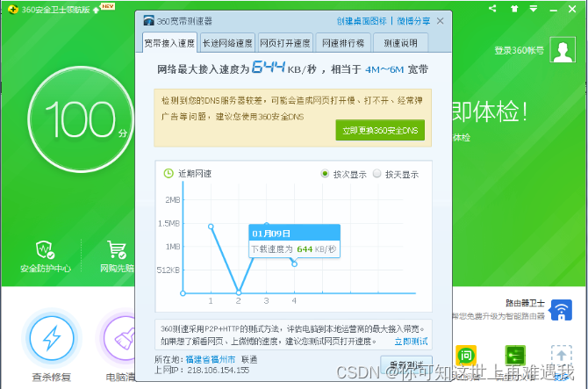588x389 pixels.
Task: Click the green sliders tool icon
Action: coord(515,355)
